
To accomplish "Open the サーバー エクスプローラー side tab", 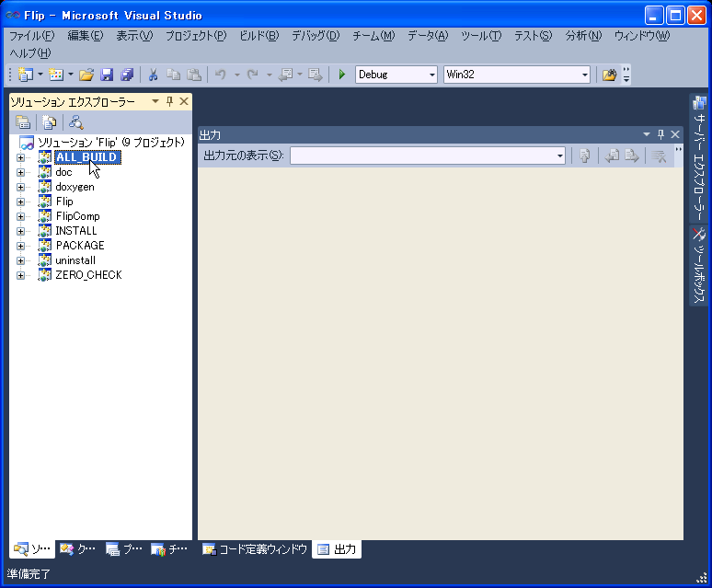I will [699, 158].
